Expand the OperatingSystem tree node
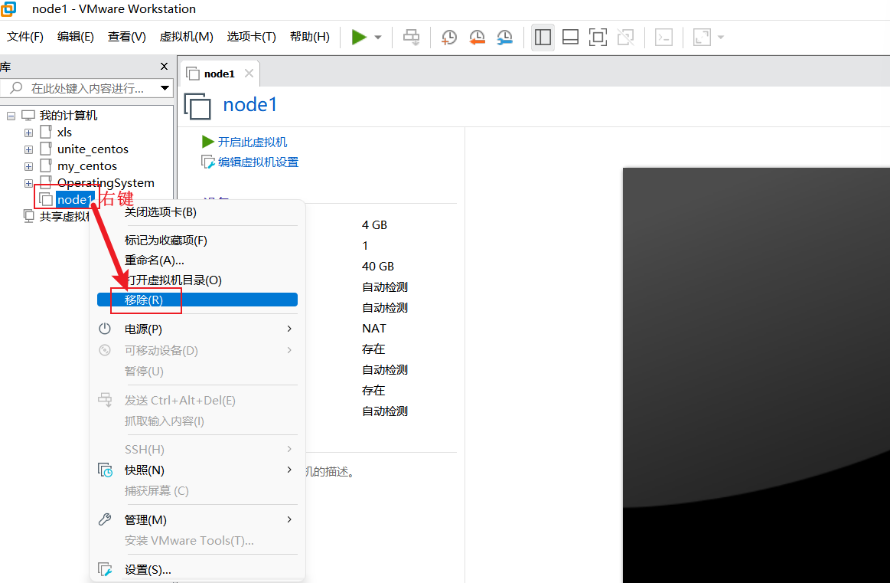 (28, 183)
